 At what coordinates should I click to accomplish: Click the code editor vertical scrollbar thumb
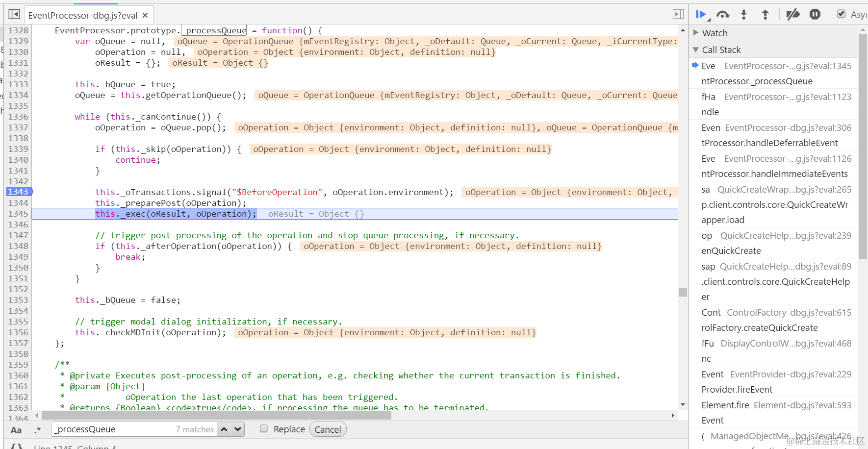[x=683, y=292]
